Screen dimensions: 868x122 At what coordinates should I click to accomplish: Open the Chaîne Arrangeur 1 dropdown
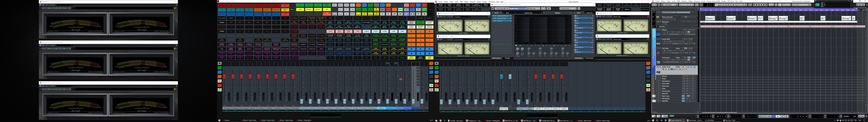click(669, 12)
